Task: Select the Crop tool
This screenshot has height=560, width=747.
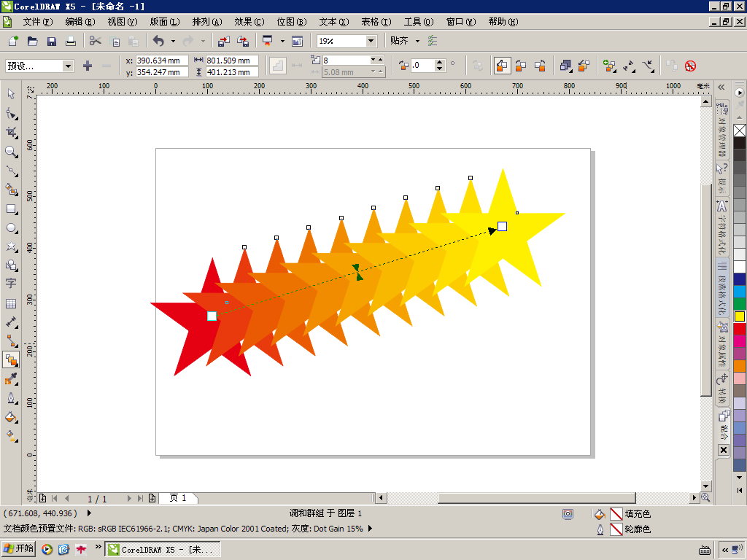Action: tap(11, 133)
